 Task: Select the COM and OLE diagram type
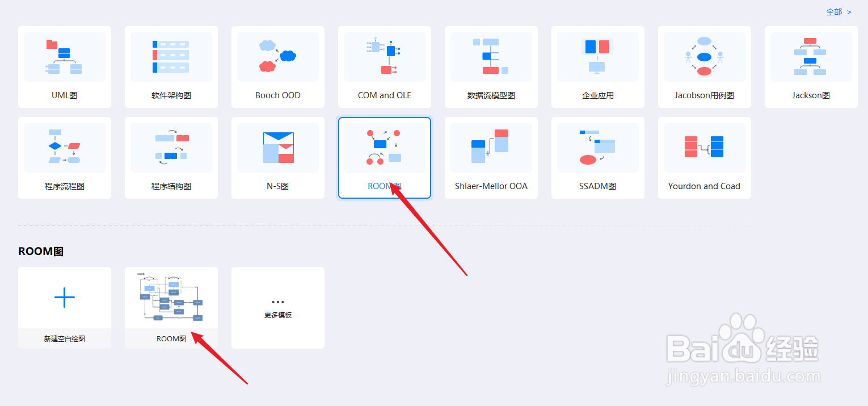click(384, 67)
